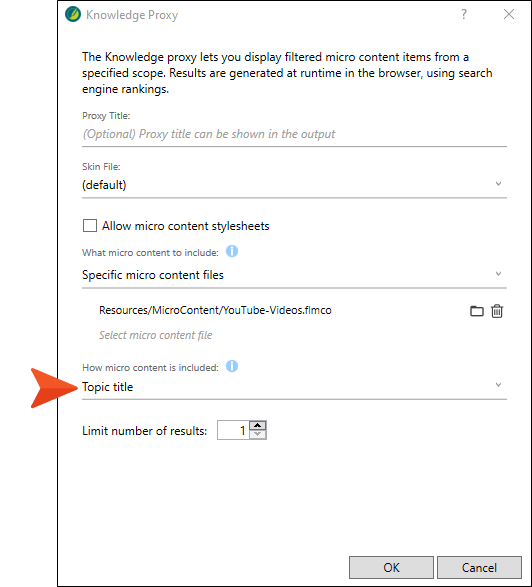Confirm with the OK button
The height and width of the screenshot is (587, 532).
coord(391,568)
